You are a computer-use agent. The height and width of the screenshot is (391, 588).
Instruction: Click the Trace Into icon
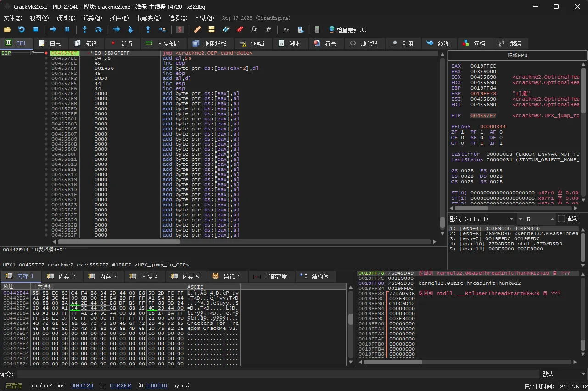point(116,29)
